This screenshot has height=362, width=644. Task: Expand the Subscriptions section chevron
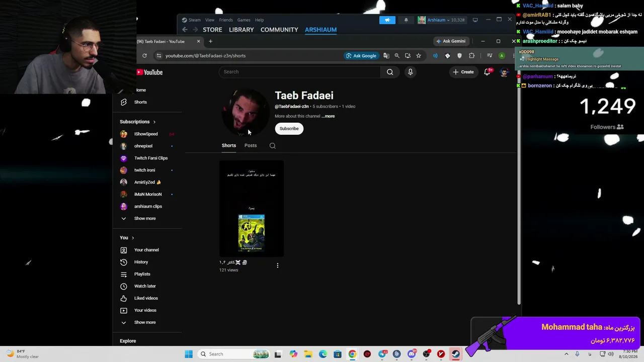click(x=154, y=122)
